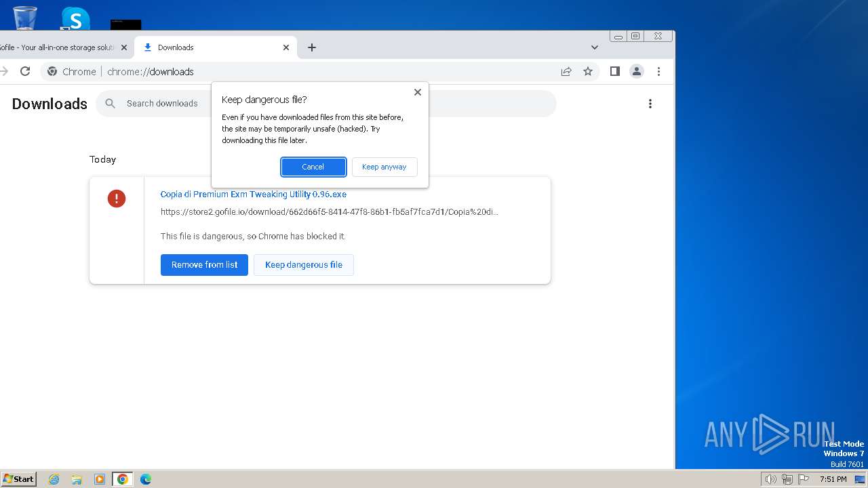Click the store2.gofile.io download URL
The image size is (868, 488).
click(x=330, y=212)
